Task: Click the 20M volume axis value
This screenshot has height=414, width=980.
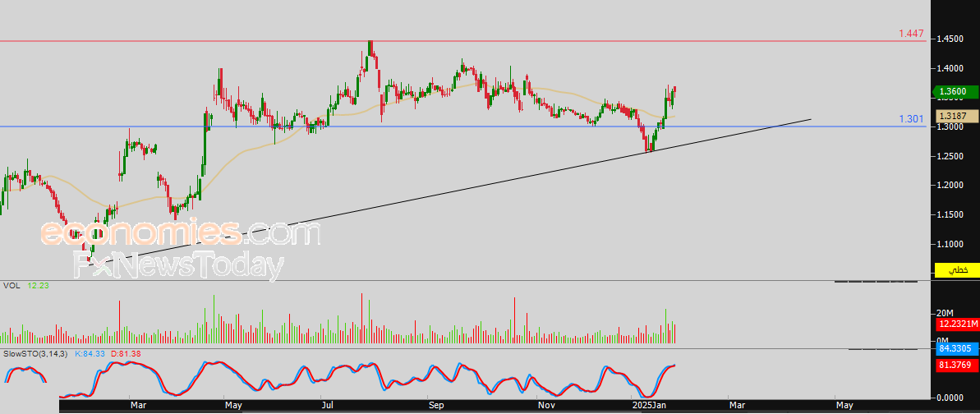Action: (944, 313)
